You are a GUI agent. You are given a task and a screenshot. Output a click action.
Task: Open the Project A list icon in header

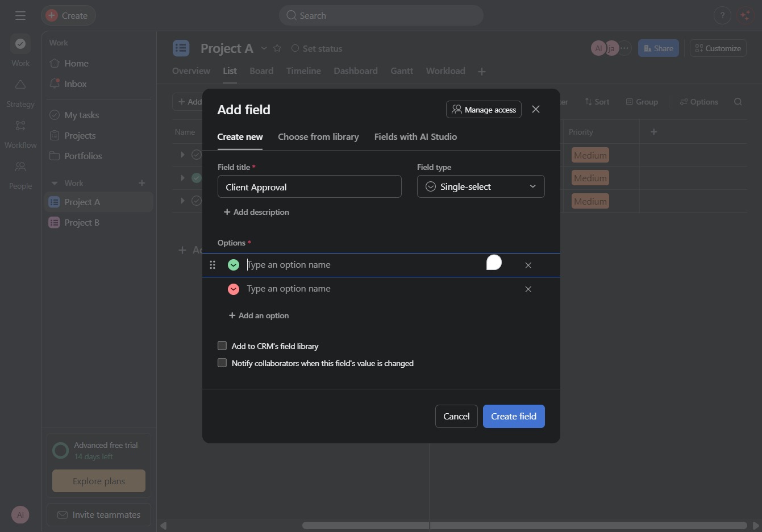[181, 48]
